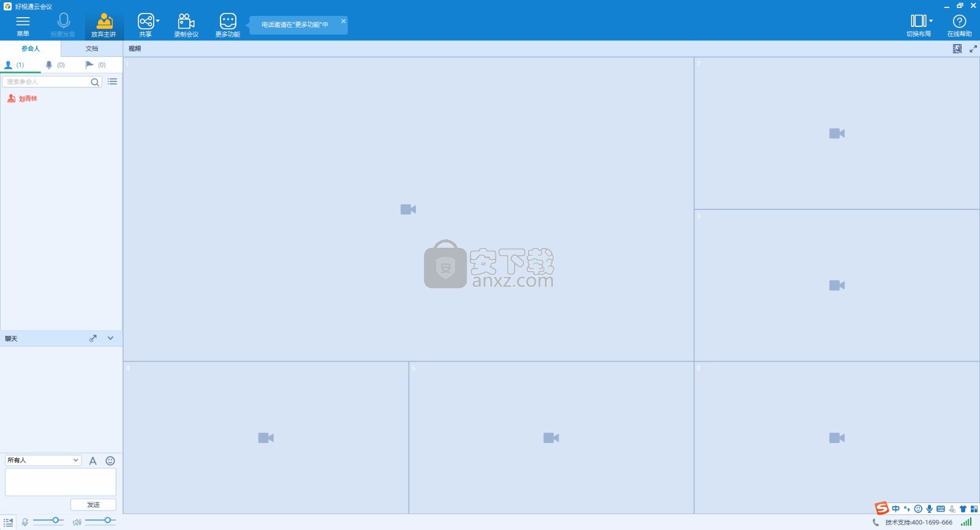Open the 共享 dropdown arrow
This screenshot has width=980, height=530.
tap(157, 21)
